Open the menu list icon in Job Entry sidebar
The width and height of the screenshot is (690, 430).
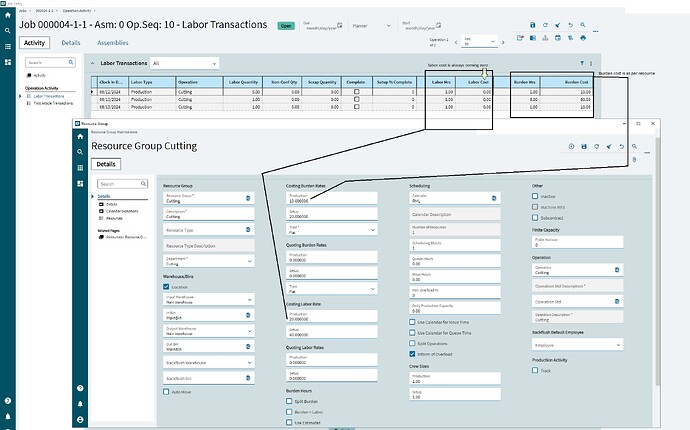pos(7,47)
